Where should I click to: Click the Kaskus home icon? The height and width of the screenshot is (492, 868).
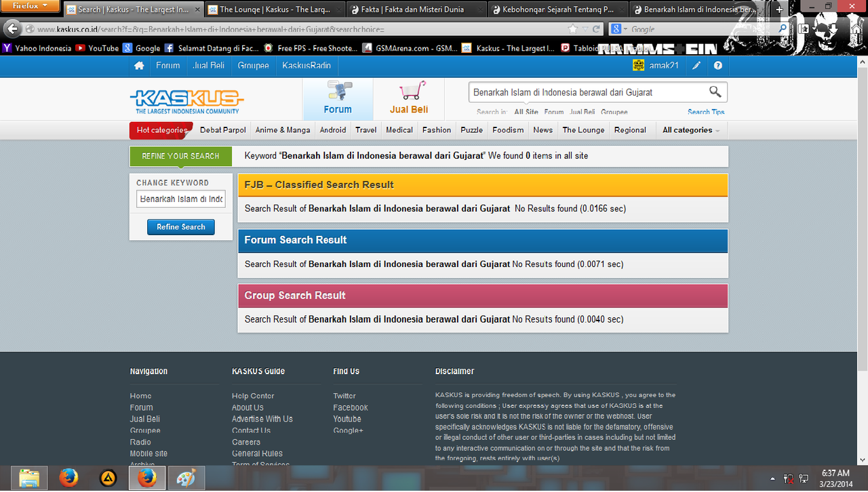139,66
